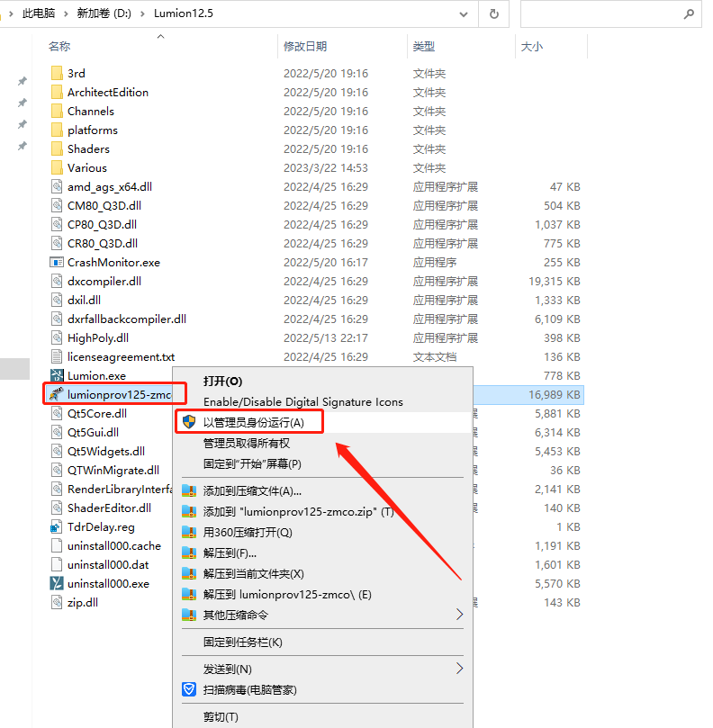Viewport: 713px width, 728px height.
Task: Click the search magnifier icon in the search box
Action: point(689,13)
